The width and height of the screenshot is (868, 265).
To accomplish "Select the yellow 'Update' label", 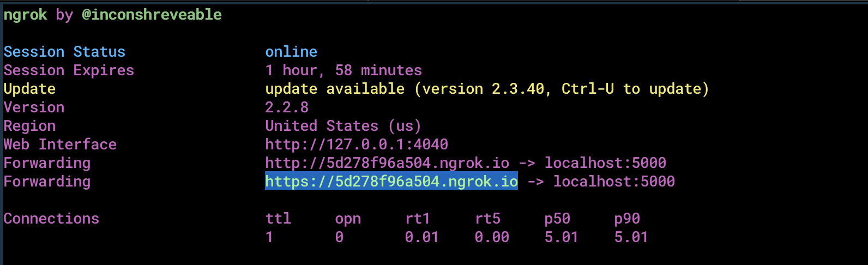I will coord(29,89).
